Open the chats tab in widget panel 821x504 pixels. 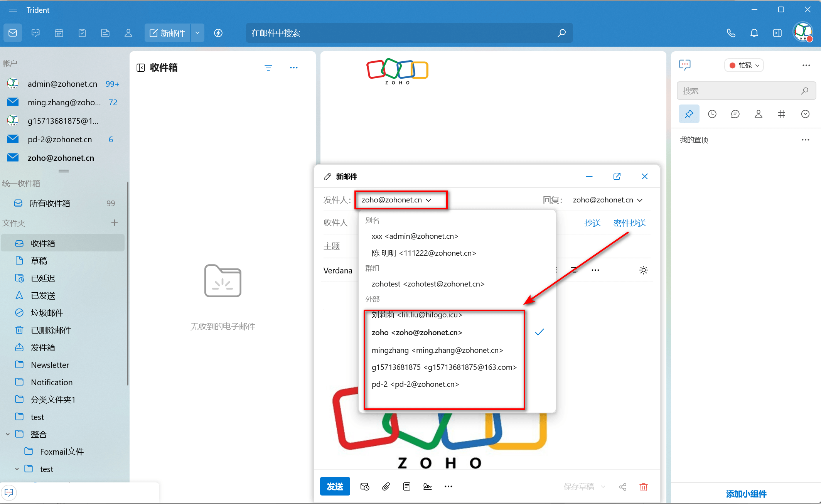735,114
